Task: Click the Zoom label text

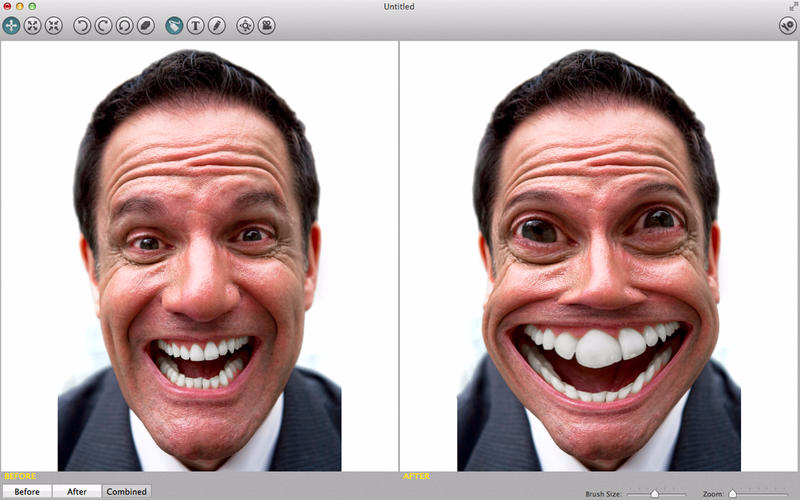Action: tap(713, 494)
